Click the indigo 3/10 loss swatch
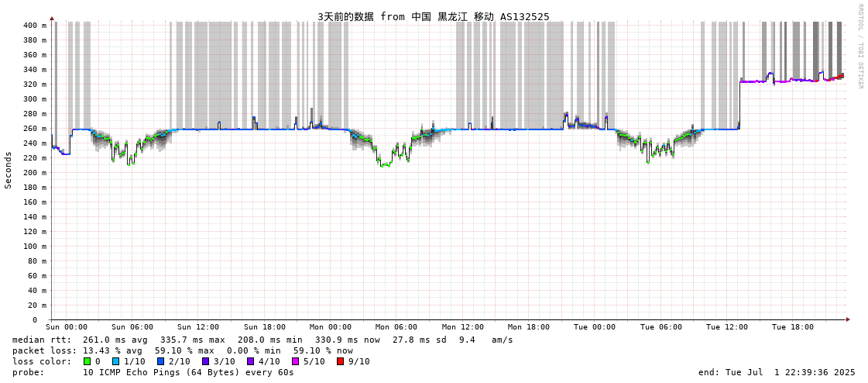Image resolution: width=868 pixels, height=383 pixels. point(206,361)
